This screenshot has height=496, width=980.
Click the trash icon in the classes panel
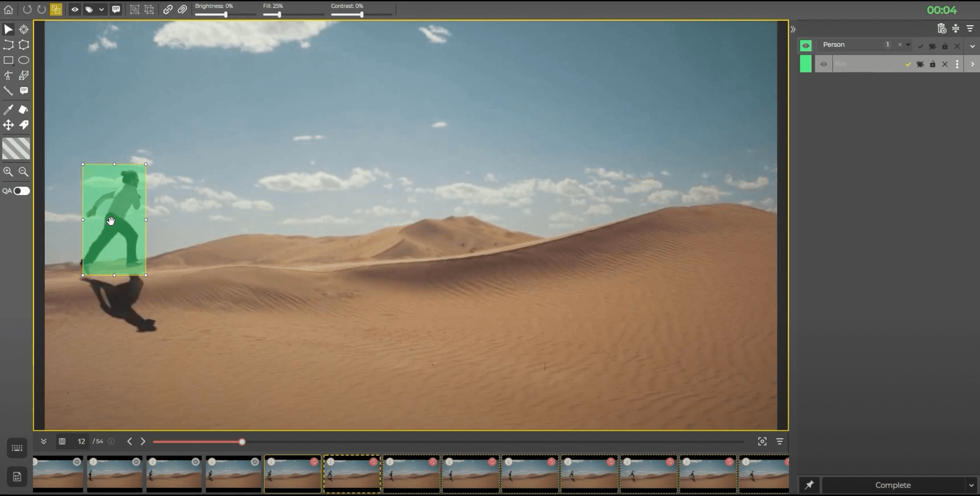(x=942, y=28)
